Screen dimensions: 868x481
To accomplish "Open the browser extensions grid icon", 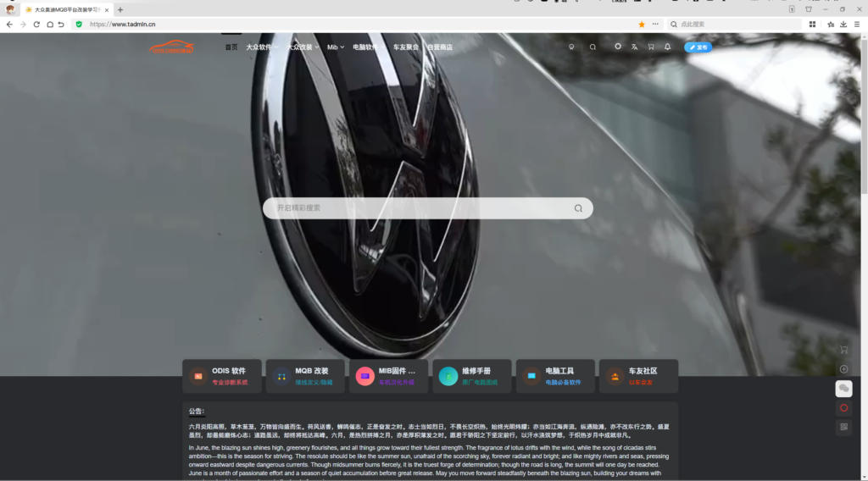I will (x=812, y=25).
